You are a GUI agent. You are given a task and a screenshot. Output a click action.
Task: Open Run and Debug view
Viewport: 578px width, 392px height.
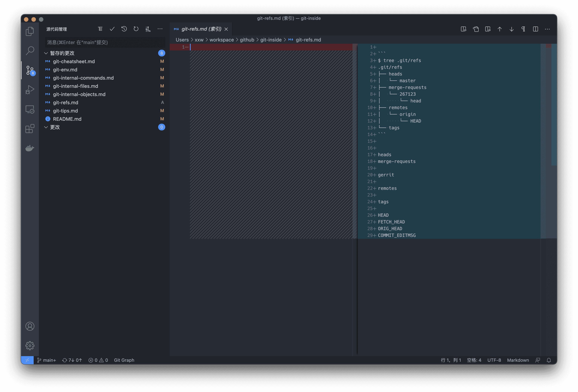[30, 90]
